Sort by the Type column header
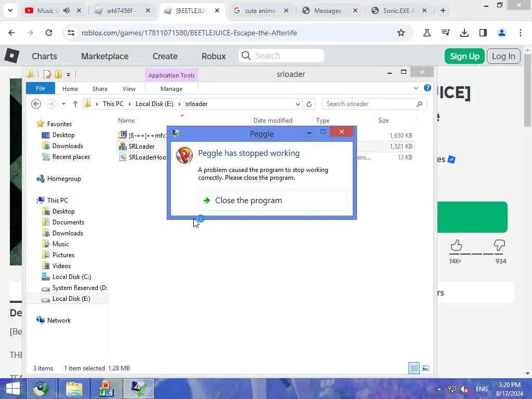Image resolution: width=532 pixels, height=399 pixels. click(323, 121)
